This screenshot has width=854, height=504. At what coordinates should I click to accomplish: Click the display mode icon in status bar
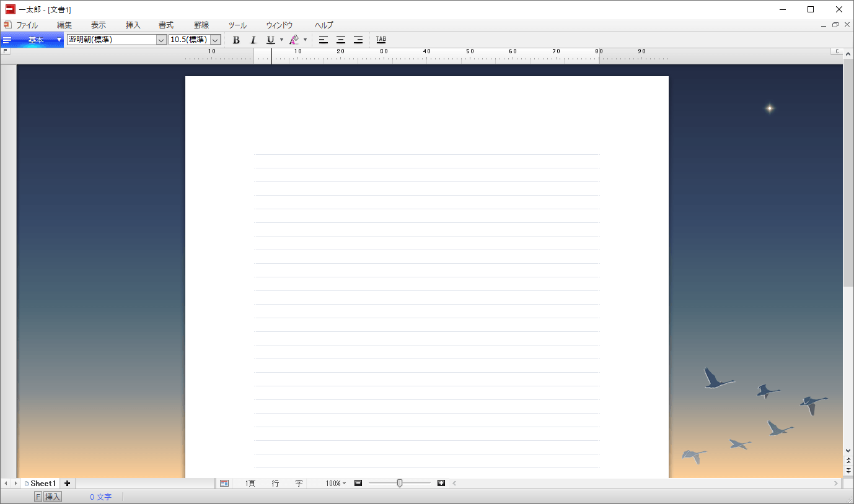point(224,484)
